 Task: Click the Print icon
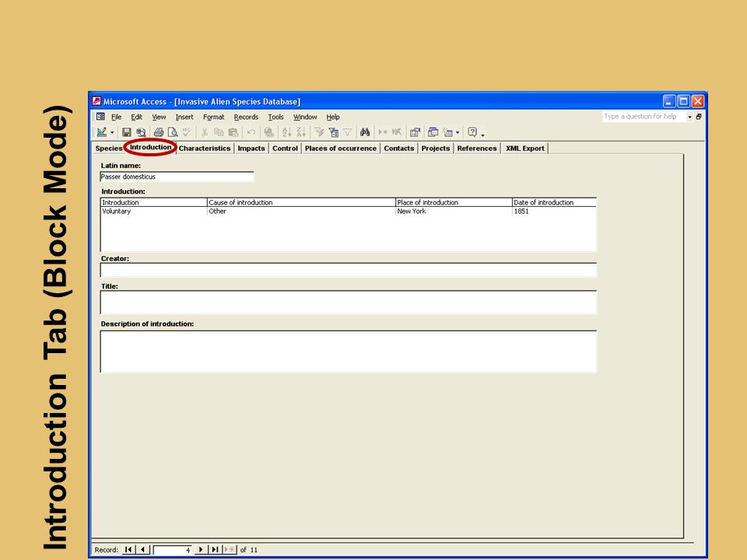(x=159, y=132)
